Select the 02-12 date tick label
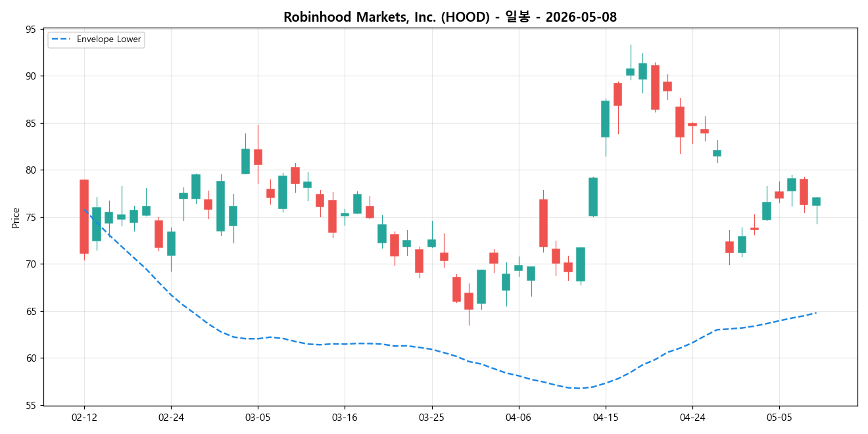The width and height of the screenshot is (868, 434). pyautogui.click(x=84, y=417)
